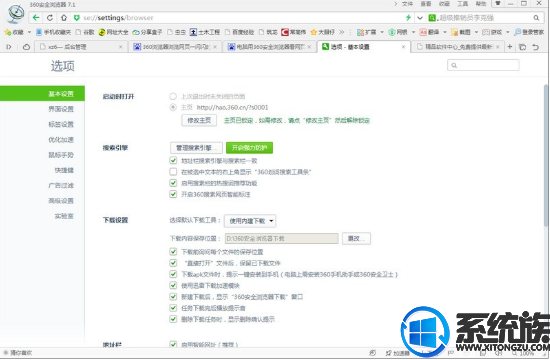Click the 更改 download location button
550x360 pixels.
[356, 238]
